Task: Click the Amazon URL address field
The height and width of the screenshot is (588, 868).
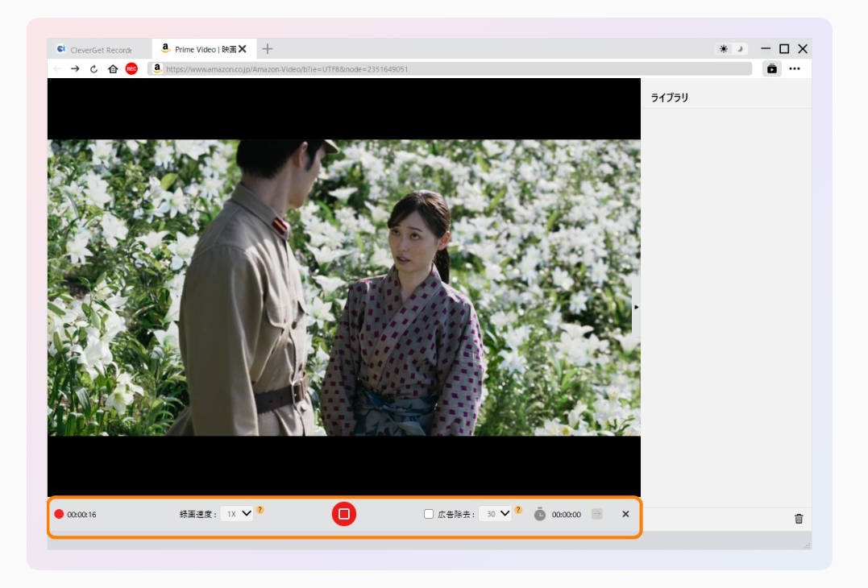Action: [x=451, y=68]
